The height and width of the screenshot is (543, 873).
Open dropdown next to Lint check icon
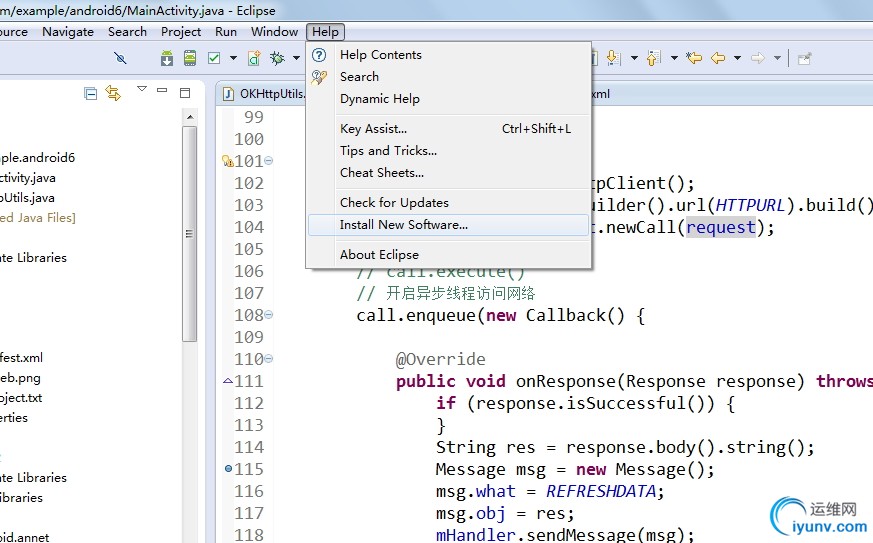click(233, 58)
